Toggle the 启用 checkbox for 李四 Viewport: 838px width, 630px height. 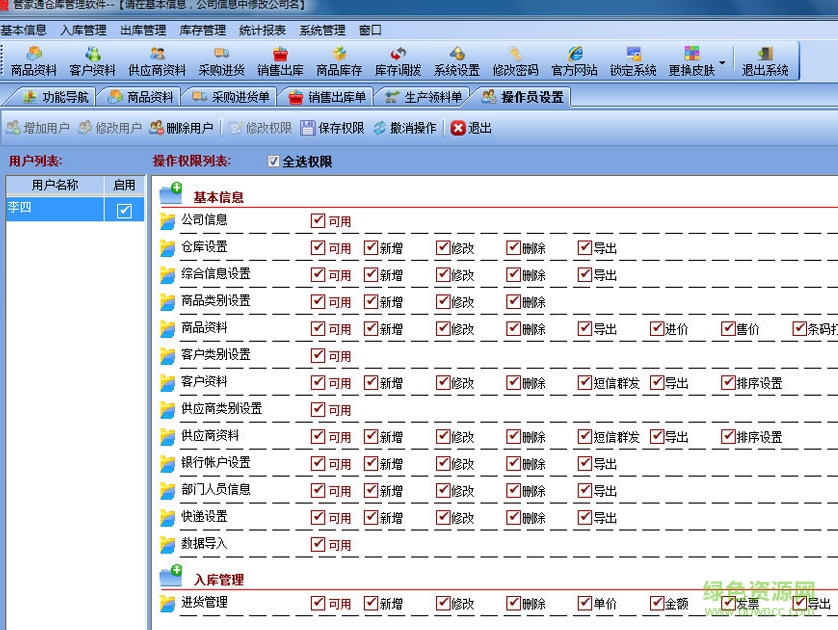pyautogui.click(x=124, y=207)
